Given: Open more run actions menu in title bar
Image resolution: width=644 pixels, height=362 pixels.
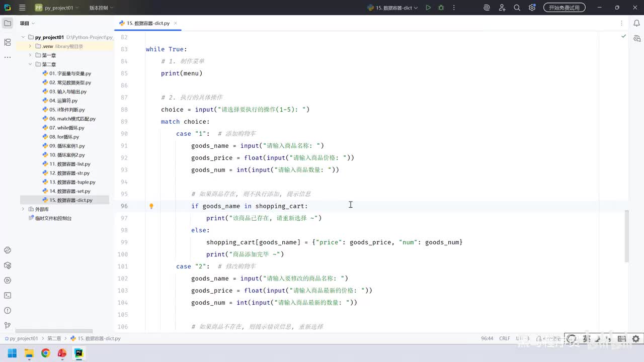Looking at the screenshot, I should click(x=454, y=8).
